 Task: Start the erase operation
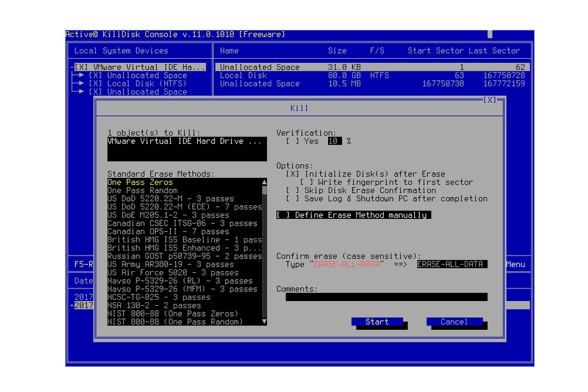coord(377,321)
